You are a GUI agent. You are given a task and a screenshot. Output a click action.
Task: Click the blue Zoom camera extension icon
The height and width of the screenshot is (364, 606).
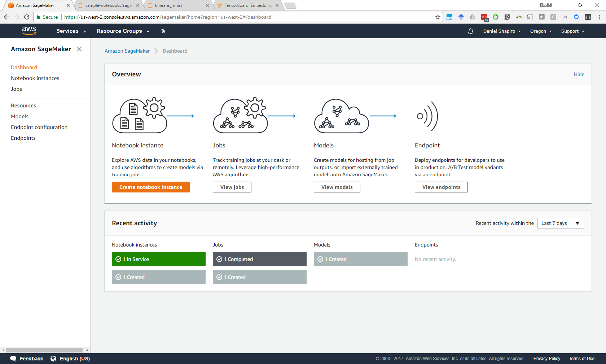pyautogui.click(x=576, y=17)
